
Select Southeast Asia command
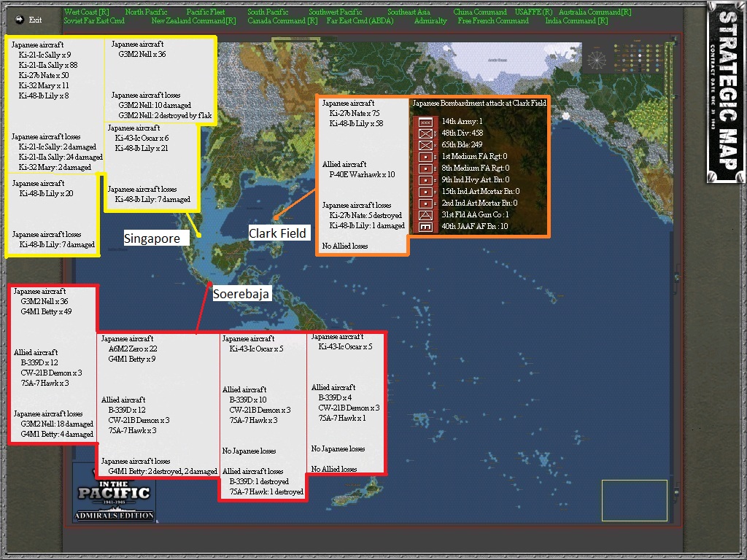coord(409,12)
